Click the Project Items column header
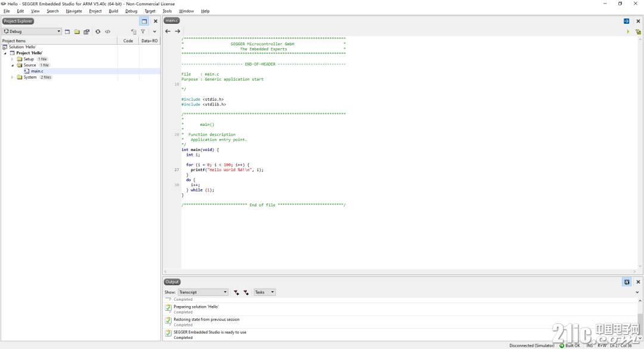This screenshot has width=644, height=349. [x=59, y=41]
